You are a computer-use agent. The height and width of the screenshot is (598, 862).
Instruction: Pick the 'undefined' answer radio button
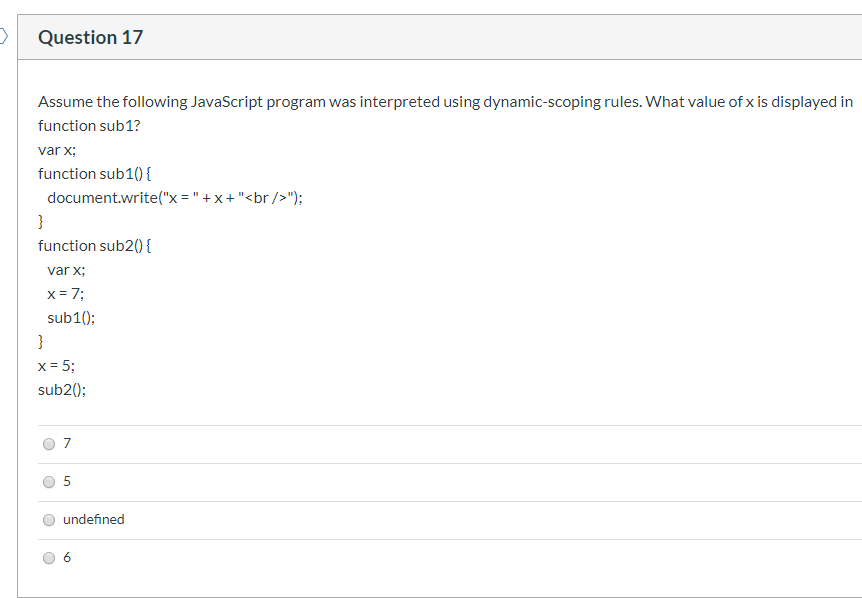coord(49,519)
